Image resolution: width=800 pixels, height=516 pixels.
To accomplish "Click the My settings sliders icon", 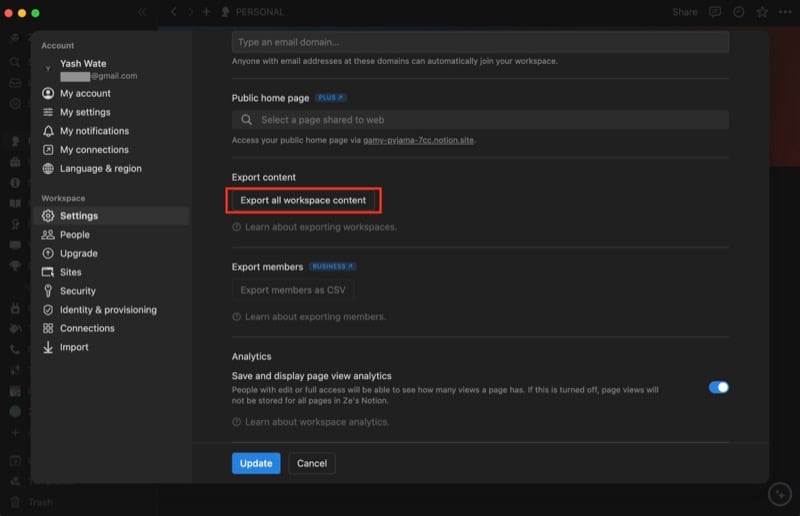I will pyautogui.click(x=48, y=112).
